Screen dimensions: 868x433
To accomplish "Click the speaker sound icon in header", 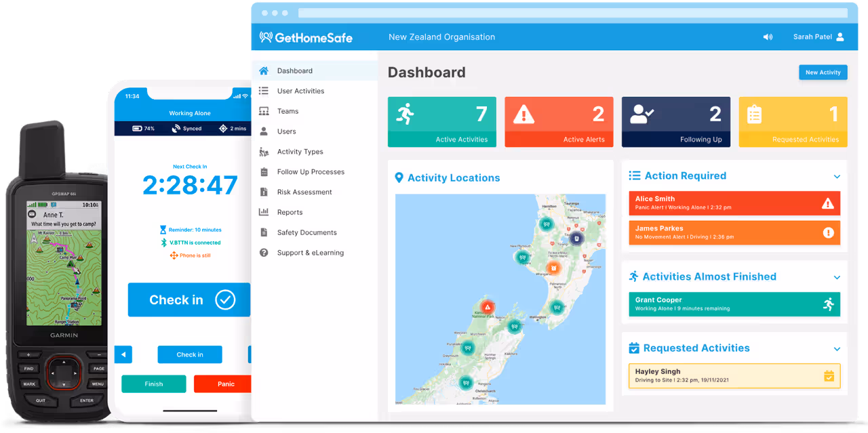I will point(768,37).
